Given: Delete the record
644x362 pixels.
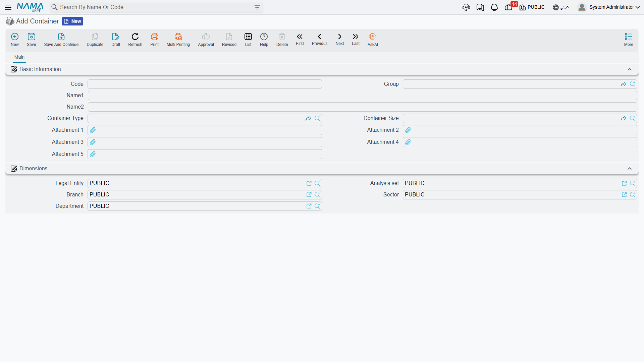Looking at the screenshot, I should click(282, 40).
